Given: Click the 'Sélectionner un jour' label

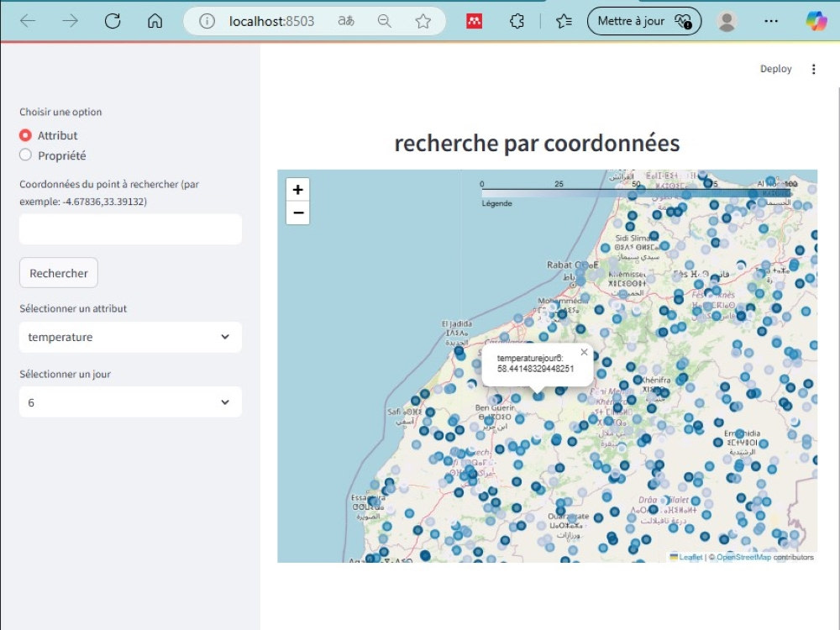Looking at the screenshot, I should pyautogui.click(x=65, y=374).
